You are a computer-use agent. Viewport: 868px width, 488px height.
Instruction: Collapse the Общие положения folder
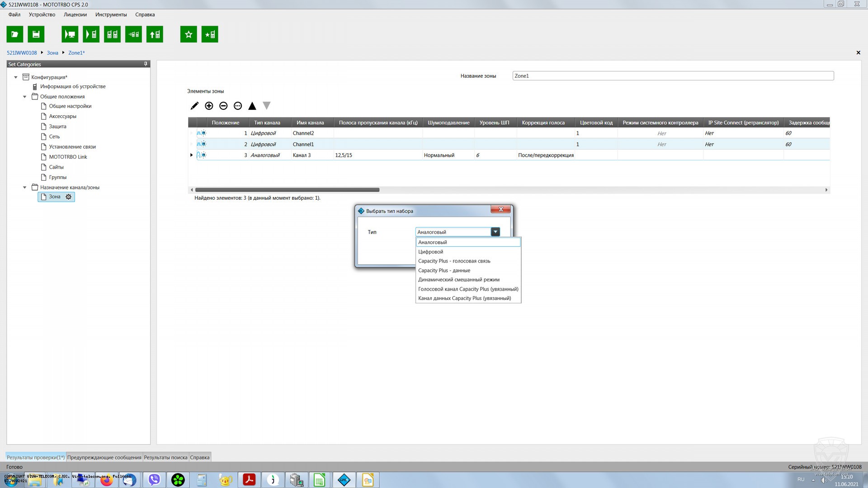25,97
